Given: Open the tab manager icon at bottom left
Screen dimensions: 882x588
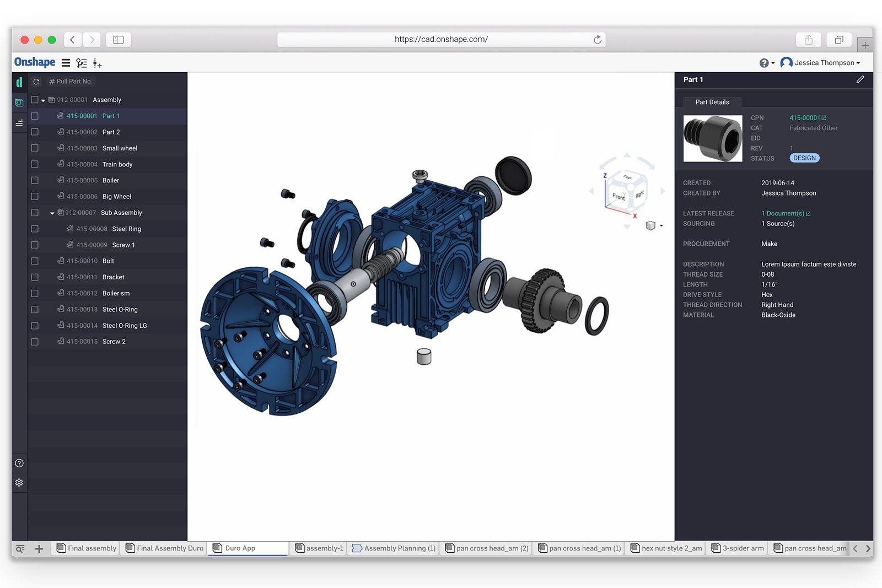Looking at the screenshot, I should click(x=20, y=548).
